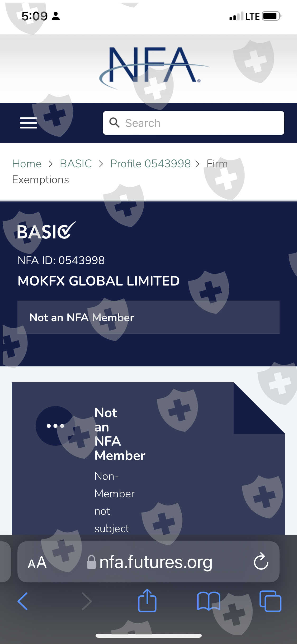Tap the three-dot status circle icon
This screenshot has width=297, height=644.
pyautogui.click(x=55, y=426)
